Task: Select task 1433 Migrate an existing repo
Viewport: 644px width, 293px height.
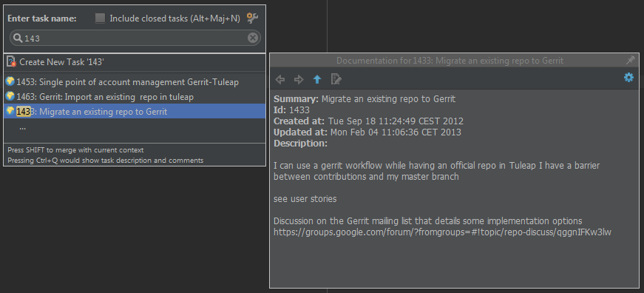Action: 135,112
